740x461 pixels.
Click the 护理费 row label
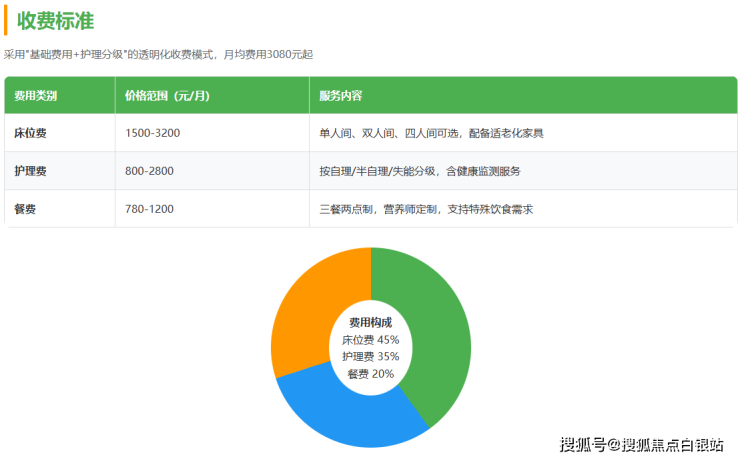31,171
